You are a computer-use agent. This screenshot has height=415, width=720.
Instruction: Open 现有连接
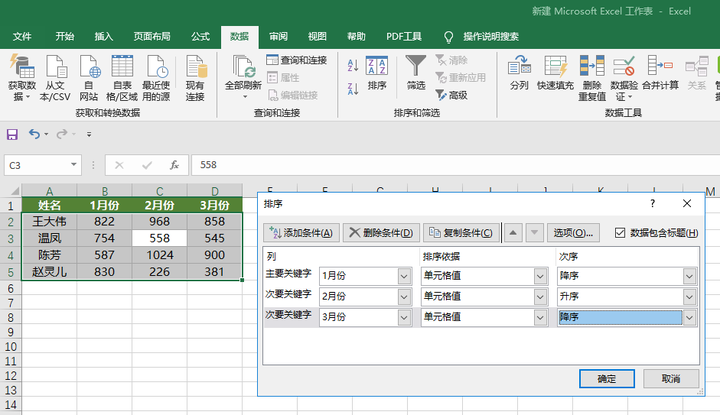(195, 78)
